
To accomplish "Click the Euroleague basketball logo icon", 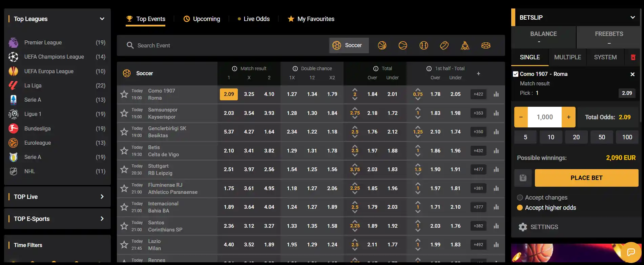I will (x=13, y=143).
